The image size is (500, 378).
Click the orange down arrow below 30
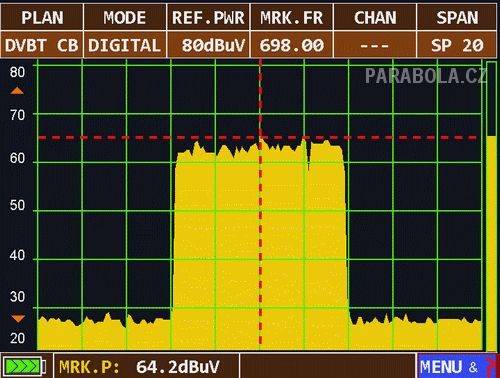pyautogui.click(x=18, y=319)
